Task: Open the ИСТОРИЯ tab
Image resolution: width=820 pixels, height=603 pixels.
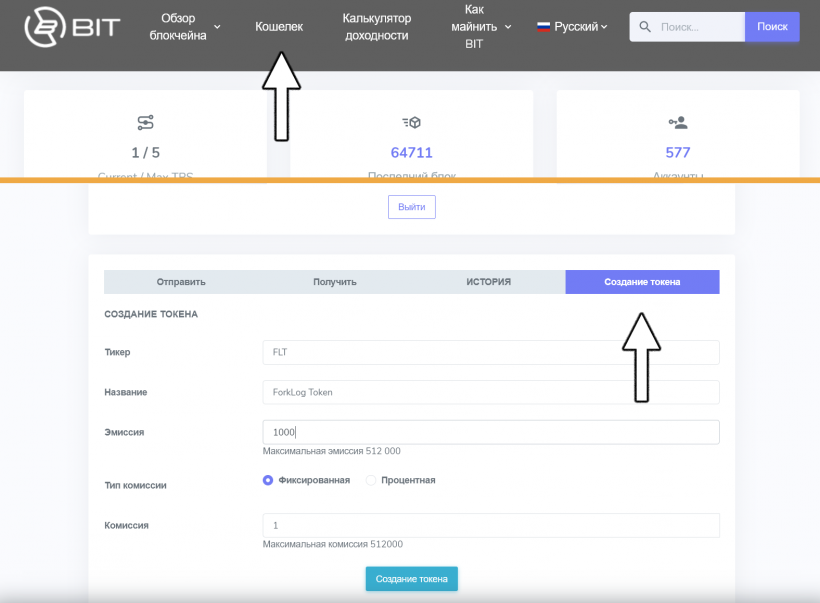Action: tap(488, 282)
